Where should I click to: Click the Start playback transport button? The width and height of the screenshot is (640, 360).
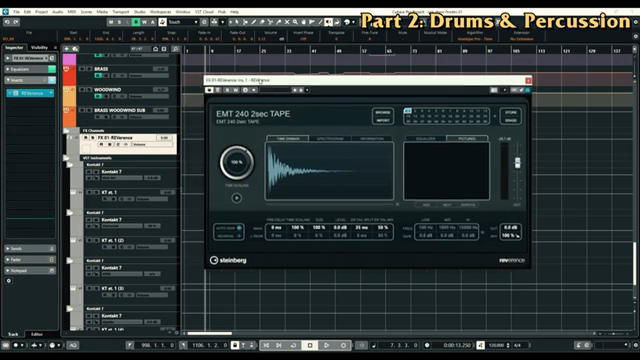click(x=327, y=345)
